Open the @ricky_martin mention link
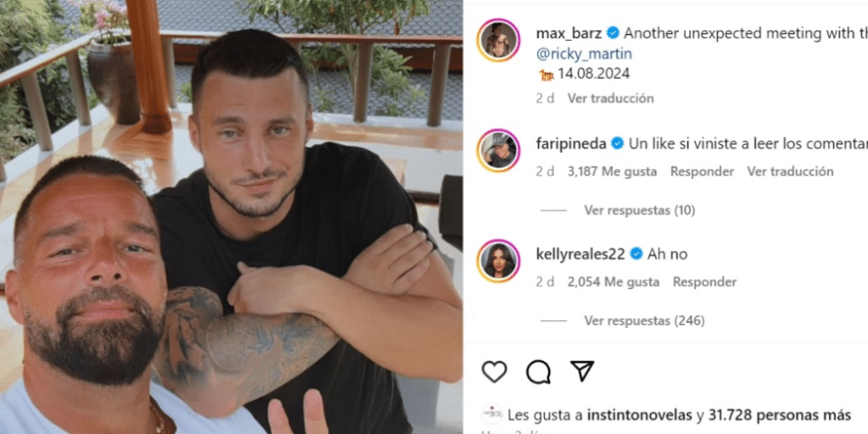Screen dimensions: 868x434 (x=584, y=54)
